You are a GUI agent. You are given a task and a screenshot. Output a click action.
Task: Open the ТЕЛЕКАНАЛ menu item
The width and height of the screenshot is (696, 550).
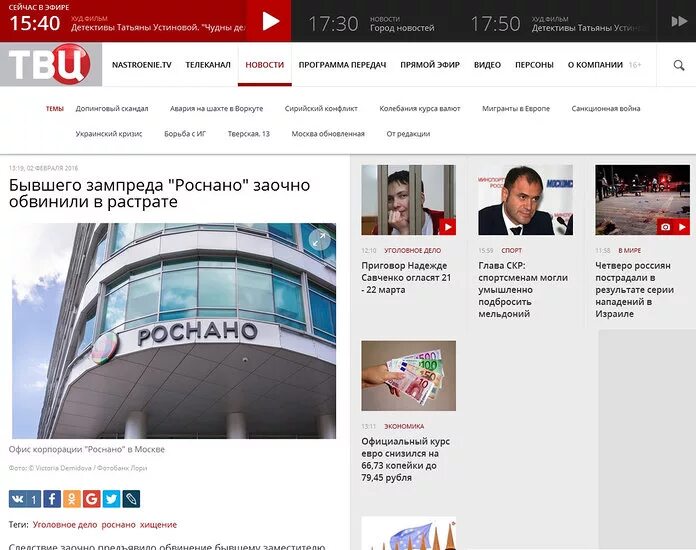click(208, 65)
